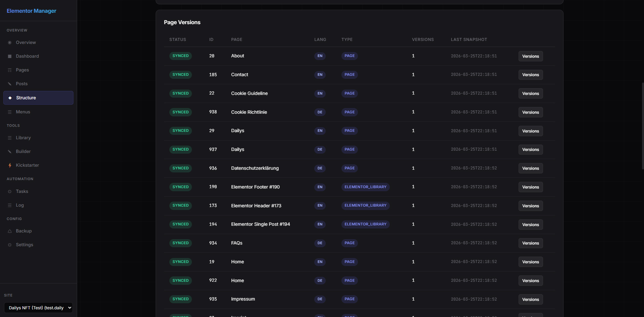Click the Pages list icon
Viewport: 644px width, 317px height.
point(10,70)
